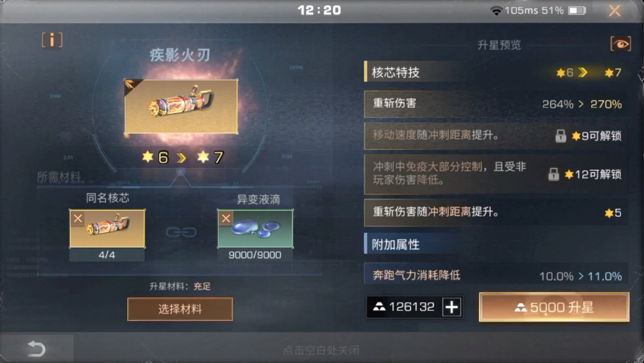Image resolution: width=644 pixels, height=363 pixels.
Task: Select the 重斩伤害 264% > 270% row
Action: (x=495, y=104)
